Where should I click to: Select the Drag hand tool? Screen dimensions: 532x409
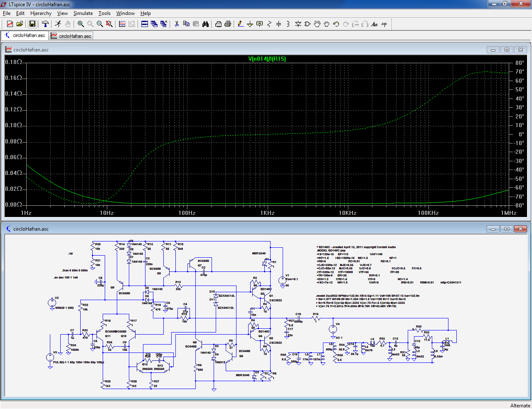327,24
